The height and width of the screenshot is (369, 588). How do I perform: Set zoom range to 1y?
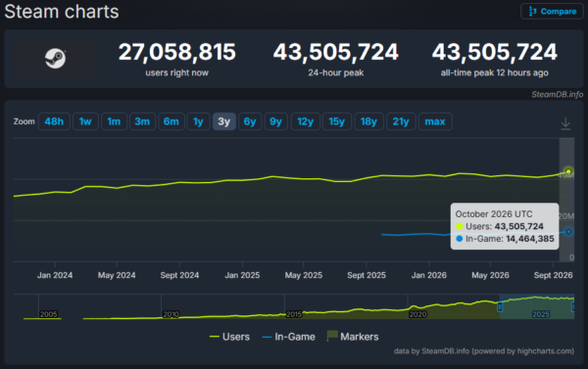point(198,121)
